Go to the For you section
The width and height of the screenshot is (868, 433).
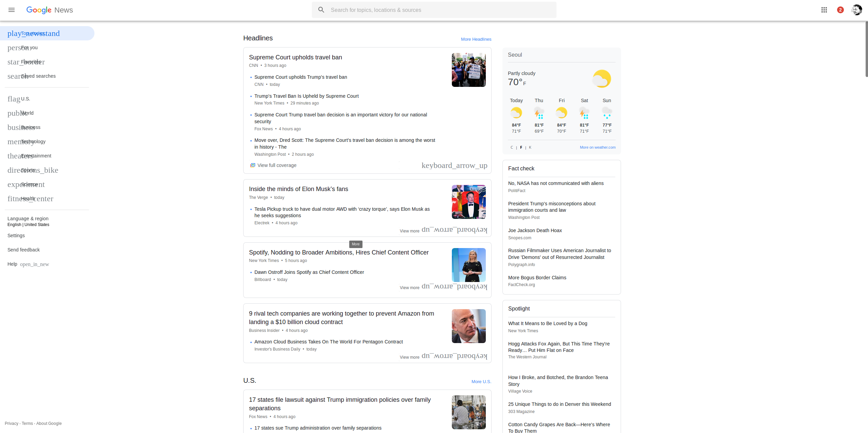point(29,48)
